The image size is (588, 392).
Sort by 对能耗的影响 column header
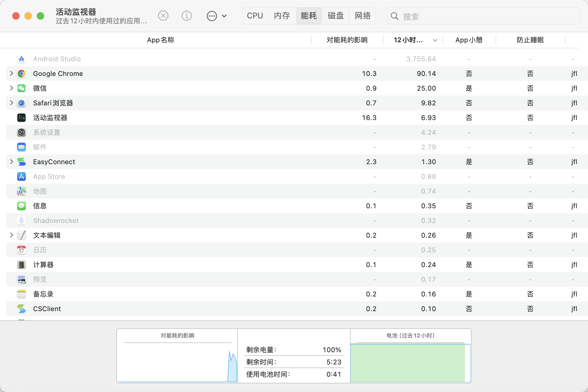coord(347,40)
